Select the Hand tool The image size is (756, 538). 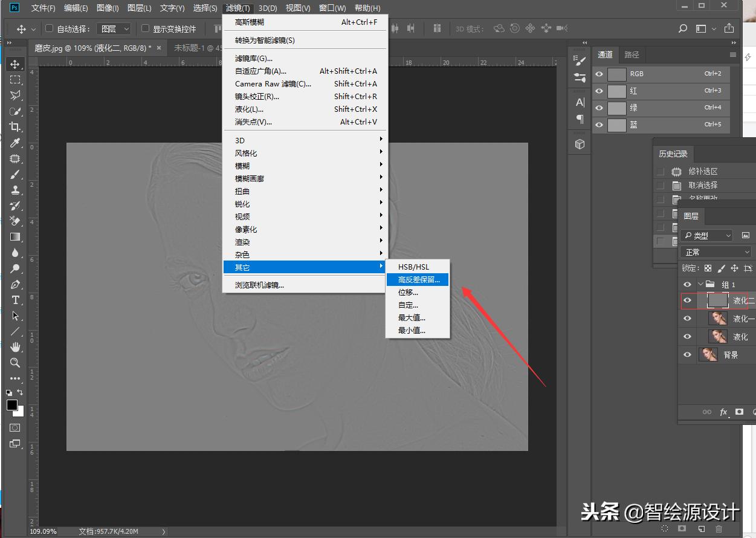(x=15, y=347)
